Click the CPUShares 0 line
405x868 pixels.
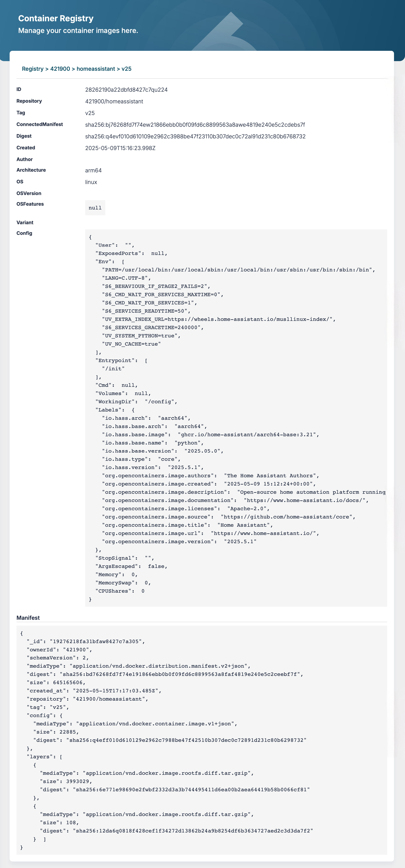coord(120,591)
